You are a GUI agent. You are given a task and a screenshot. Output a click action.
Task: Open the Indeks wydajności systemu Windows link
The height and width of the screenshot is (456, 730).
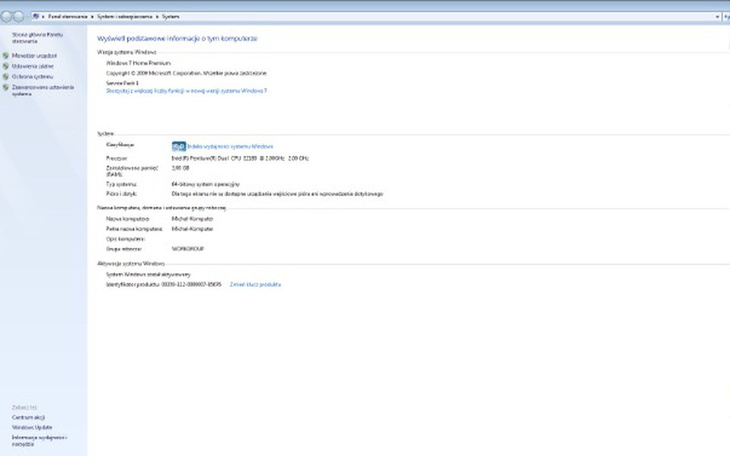(x=230, y=146)
